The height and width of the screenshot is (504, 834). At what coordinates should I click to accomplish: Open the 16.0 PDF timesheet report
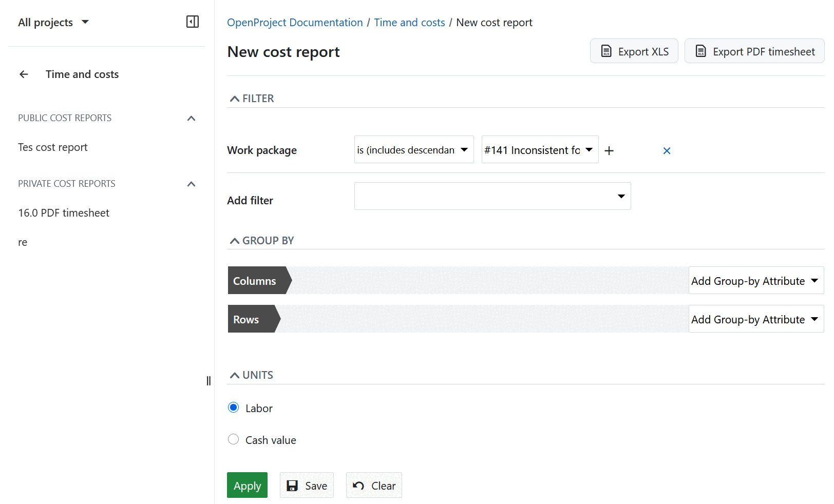(x=64, y=212)
